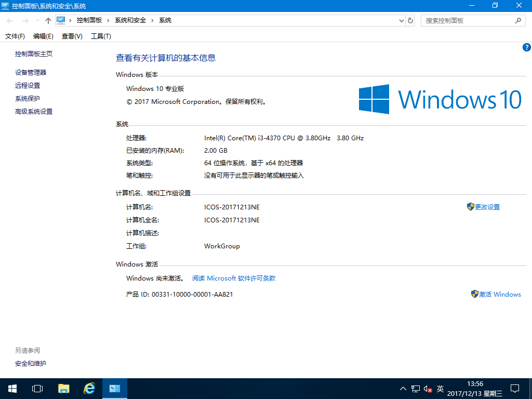Expand chevron after 系统和安全 breadcrumb
This screenshot has height=399, width=532.
[152, 20]
